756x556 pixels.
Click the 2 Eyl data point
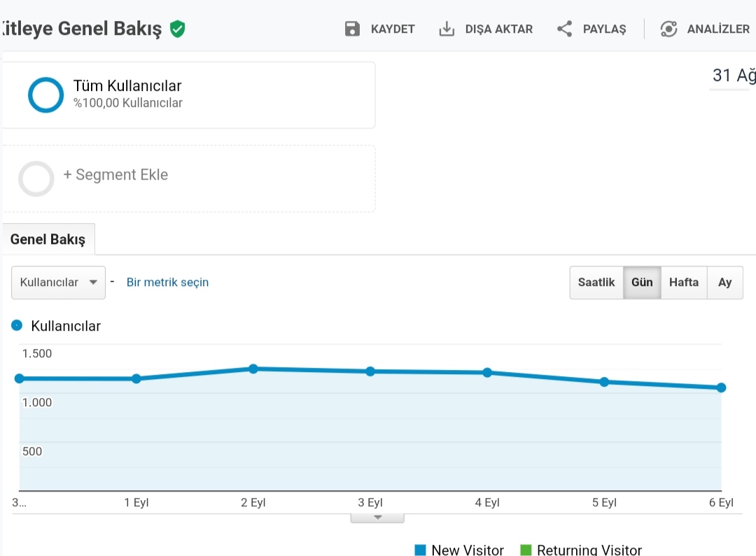253,369
